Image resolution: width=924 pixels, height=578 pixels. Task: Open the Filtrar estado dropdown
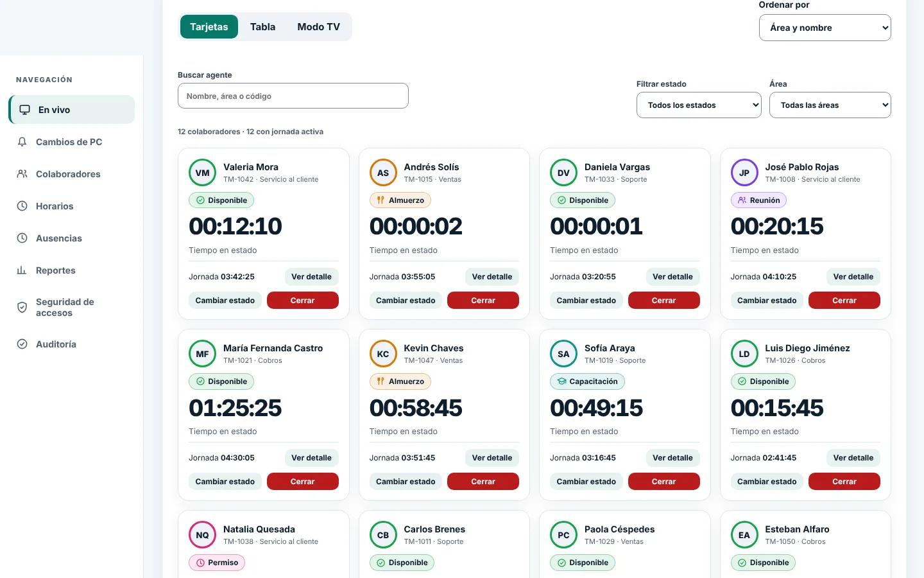[699, 105]
